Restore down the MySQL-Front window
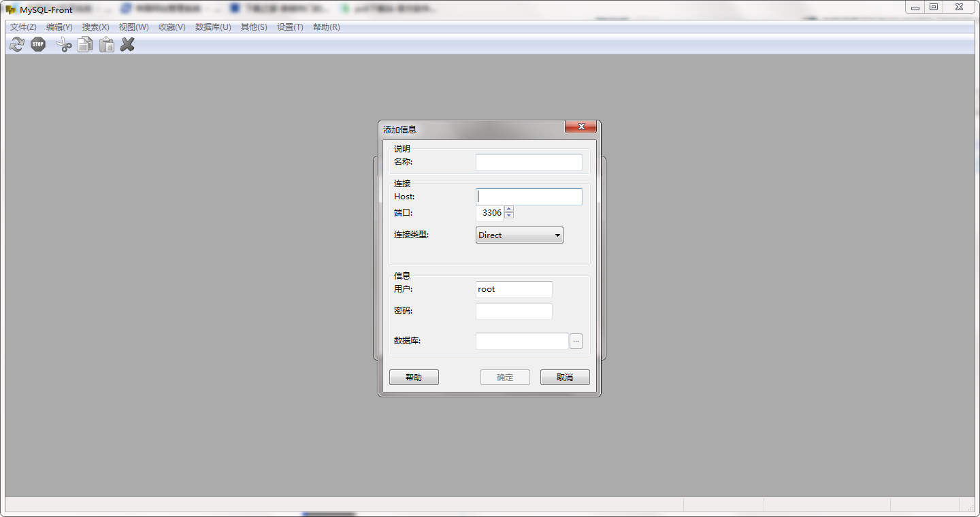980x517 pixels. [934, 7]
